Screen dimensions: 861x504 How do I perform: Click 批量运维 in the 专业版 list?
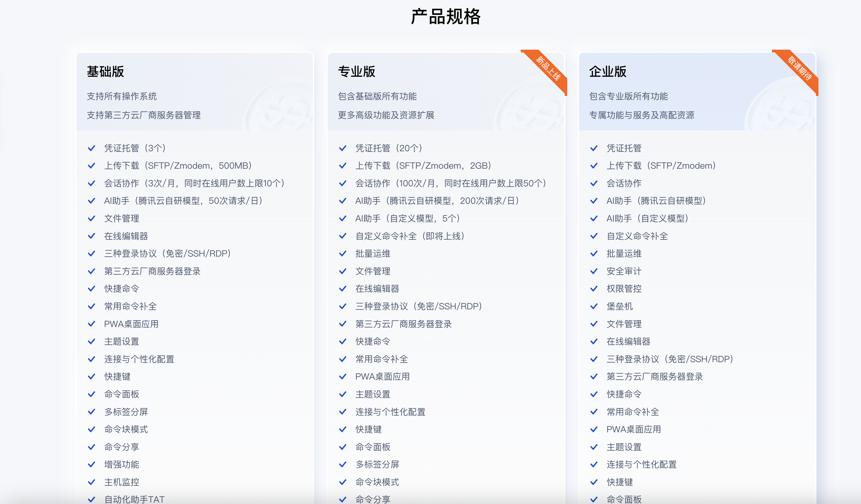373,254
